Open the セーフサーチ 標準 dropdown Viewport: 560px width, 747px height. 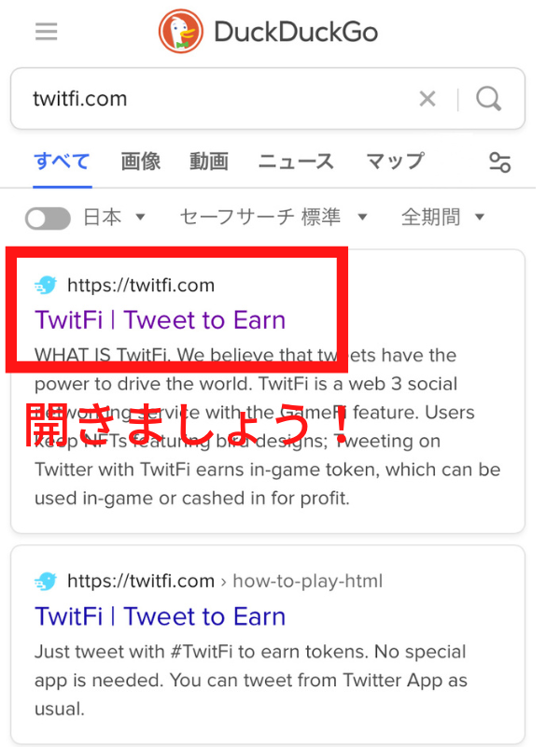click(273, 218)
